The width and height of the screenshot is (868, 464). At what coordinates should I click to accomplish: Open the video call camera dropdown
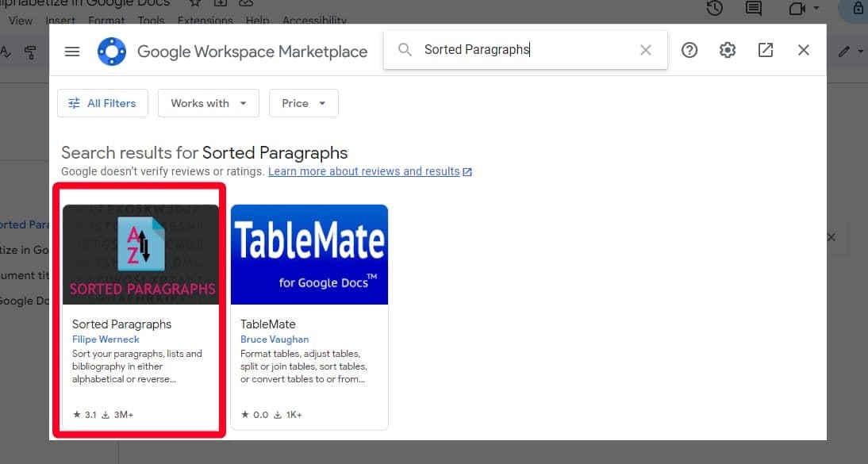click(x=804, y=8)
